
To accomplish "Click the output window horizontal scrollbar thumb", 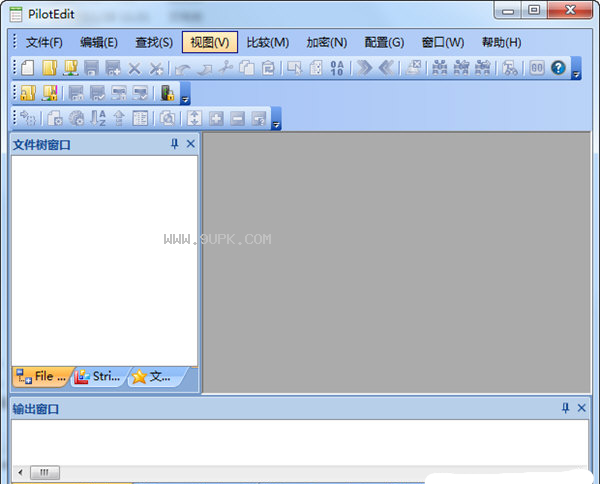I will 45,472.
